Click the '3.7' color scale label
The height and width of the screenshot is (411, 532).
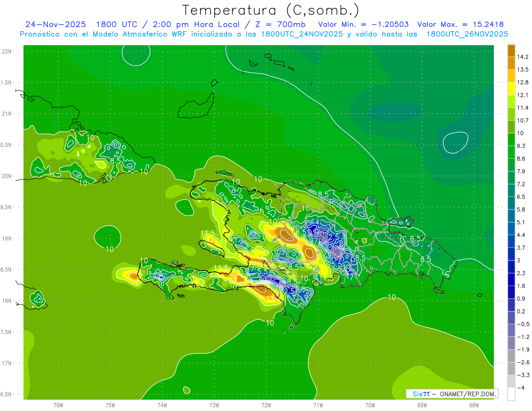click(521, 247)
